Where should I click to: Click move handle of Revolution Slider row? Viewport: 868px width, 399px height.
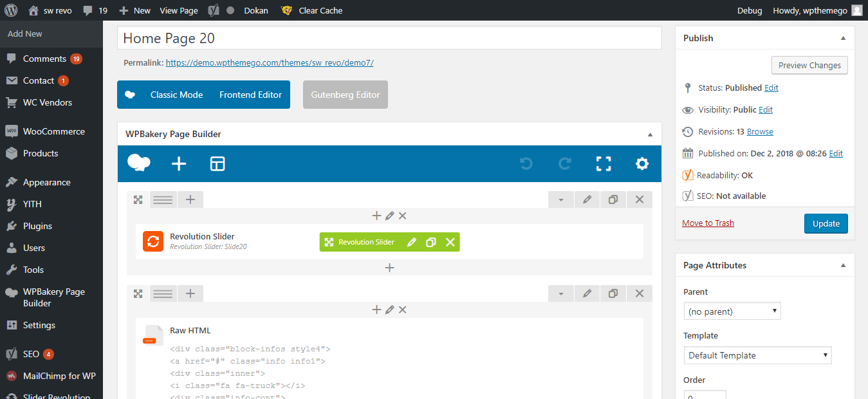coord(138,199)
